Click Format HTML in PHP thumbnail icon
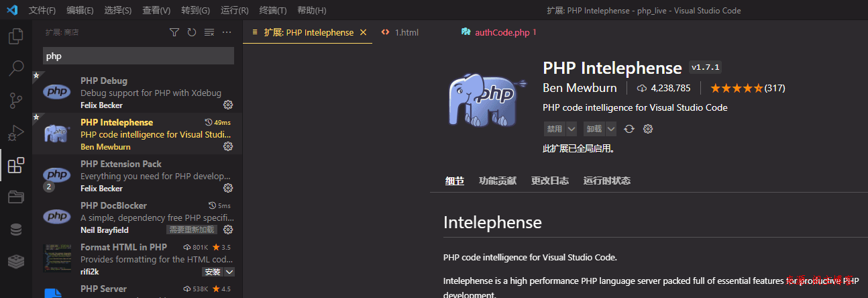Viewport: 868px width, 298px height. coord(57,258)
